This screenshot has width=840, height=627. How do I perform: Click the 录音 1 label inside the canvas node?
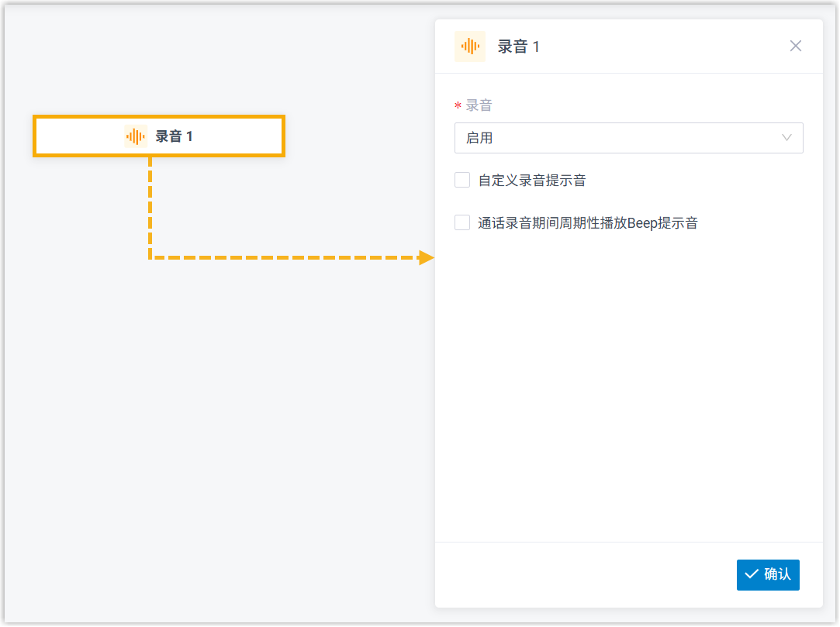tap(174, 136)
